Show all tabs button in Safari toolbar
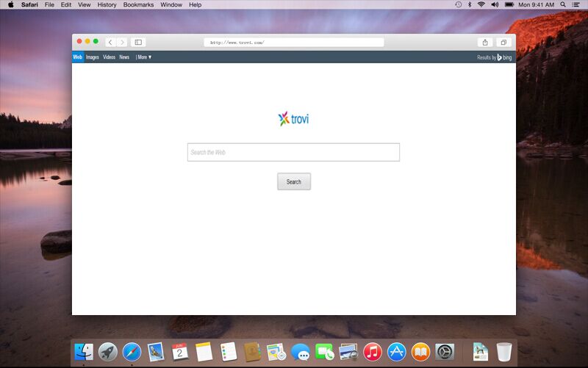The height and width of the screenshot is (368, 588). 503,43
